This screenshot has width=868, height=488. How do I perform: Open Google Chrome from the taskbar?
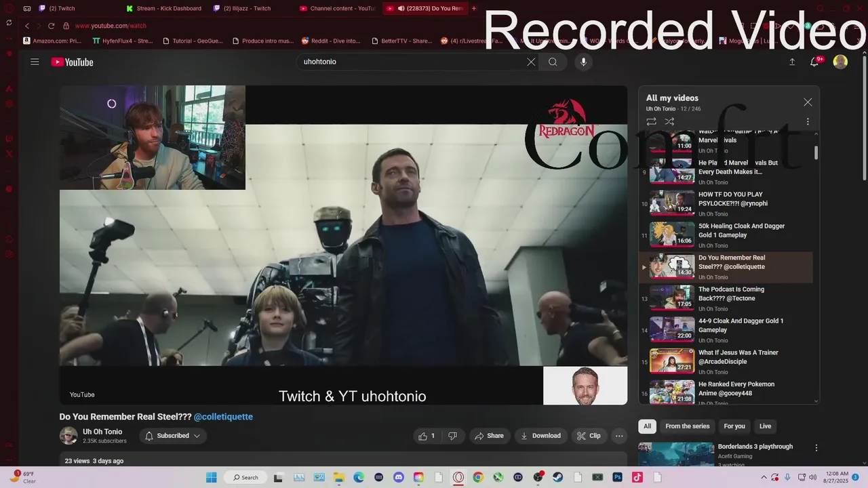click(478, 477)
